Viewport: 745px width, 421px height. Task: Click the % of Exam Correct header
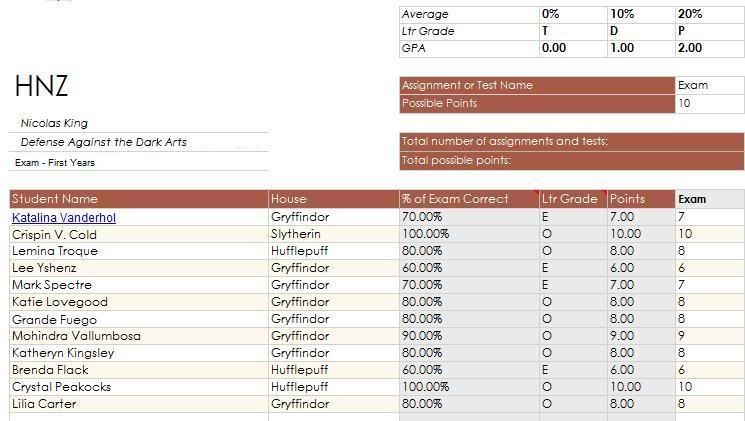[469, 199]
